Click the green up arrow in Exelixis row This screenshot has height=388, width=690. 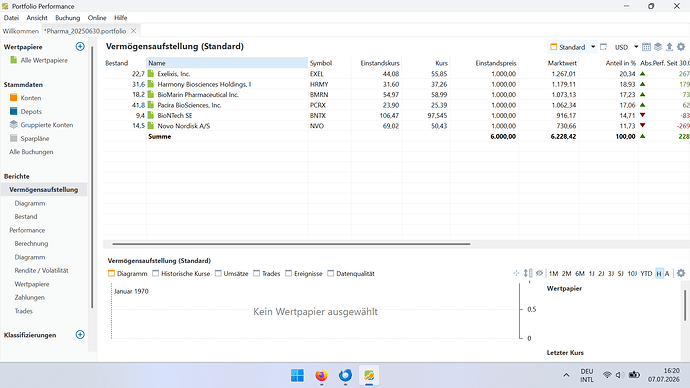tap(642, 73)
